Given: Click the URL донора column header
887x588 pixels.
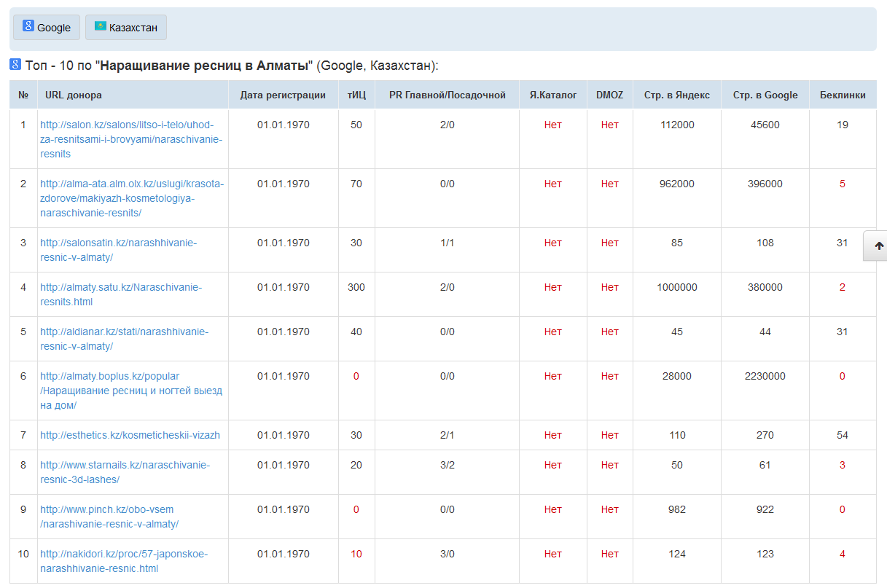Looking at the screenshot, I should pyautogui.click(x=74, y=95).
